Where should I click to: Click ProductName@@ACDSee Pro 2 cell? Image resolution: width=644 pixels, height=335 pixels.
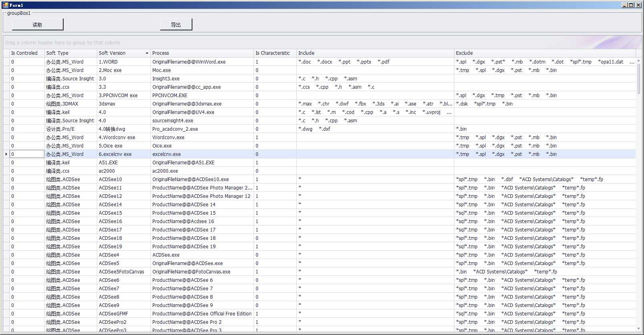[202, 322]
